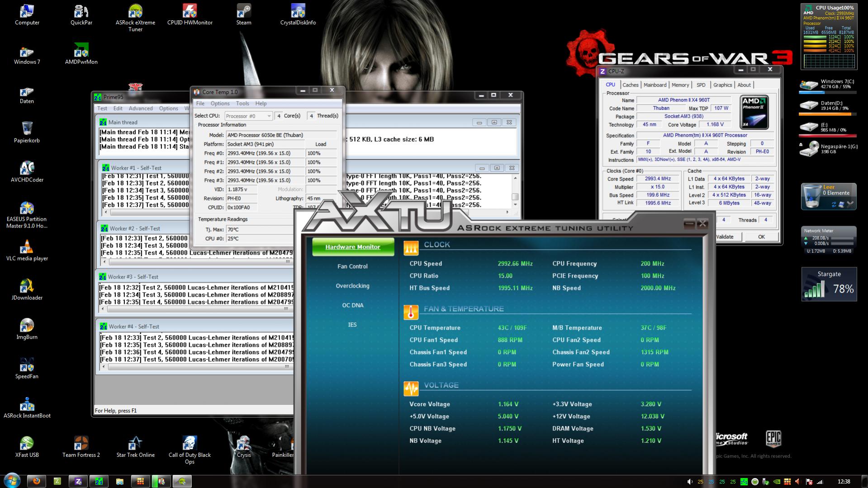Click the CPU Temperature reading 43C / 109F

point(512,328)
